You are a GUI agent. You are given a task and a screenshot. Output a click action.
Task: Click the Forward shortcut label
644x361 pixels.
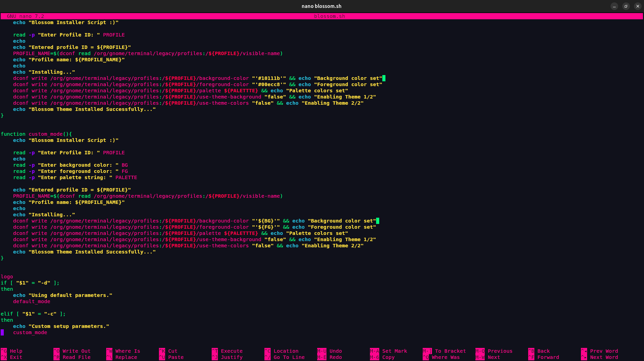(x=548, y=357)
